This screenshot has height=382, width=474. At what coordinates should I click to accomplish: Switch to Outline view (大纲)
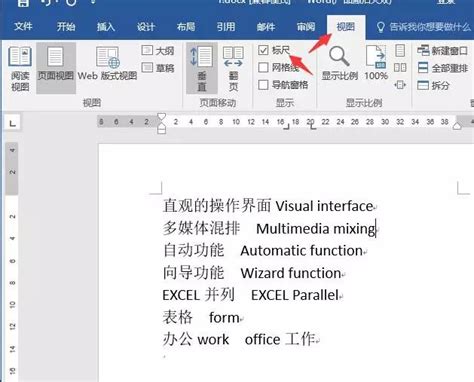click(158, 51)
